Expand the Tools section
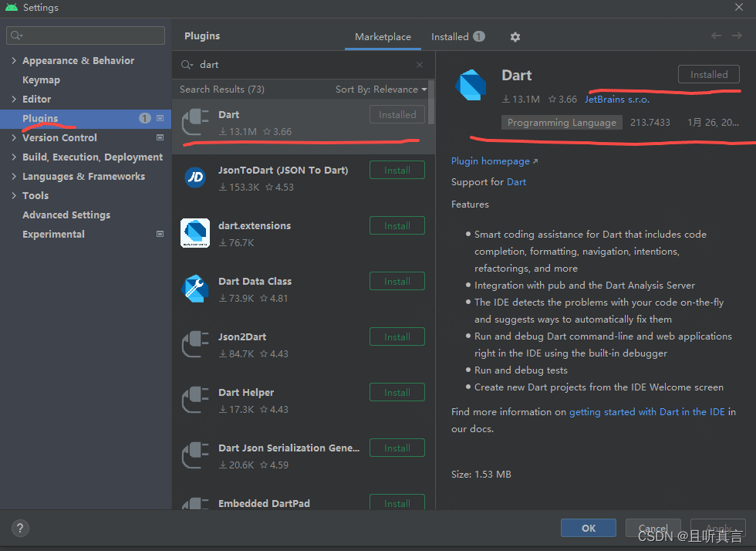The width and height of the screenshot is (756, 551). [14, 195]
